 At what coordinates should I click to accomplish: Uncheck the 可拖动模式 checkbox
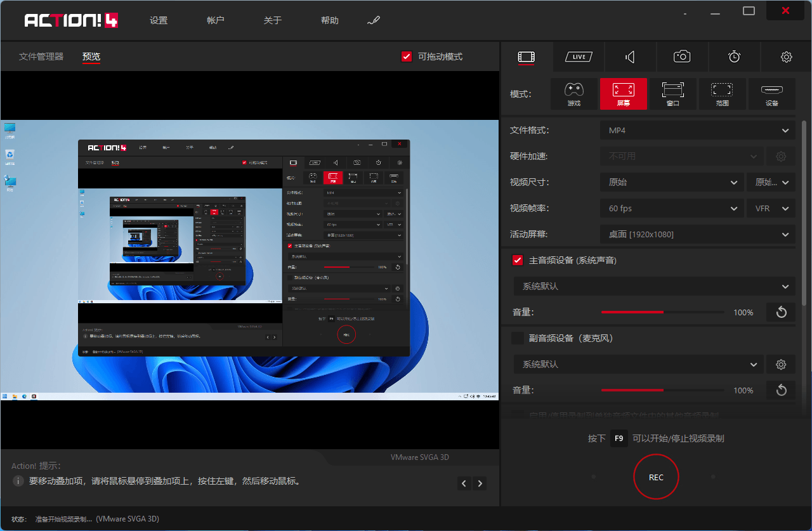(407, 56)
